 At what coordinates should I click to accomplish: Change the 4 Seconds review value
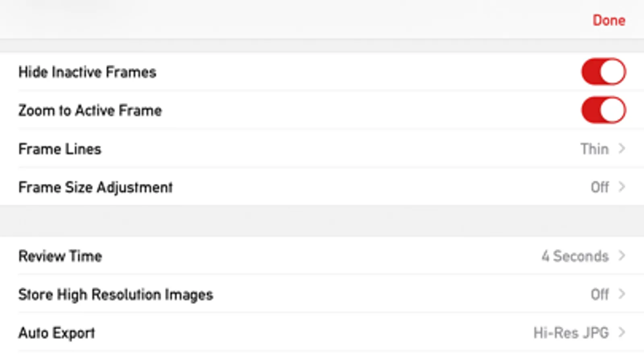click(575, 256)
